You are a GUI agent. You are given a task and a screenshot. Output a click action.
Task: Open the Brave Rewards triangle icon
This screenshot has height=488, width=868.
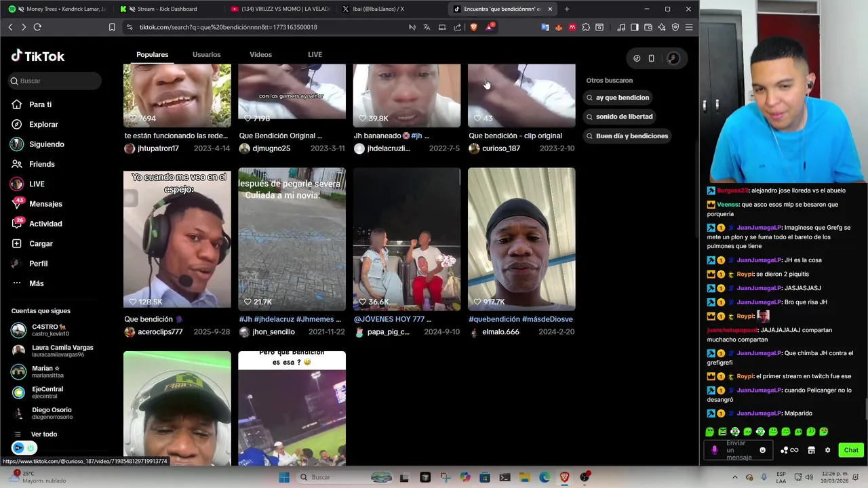[489, 27]
